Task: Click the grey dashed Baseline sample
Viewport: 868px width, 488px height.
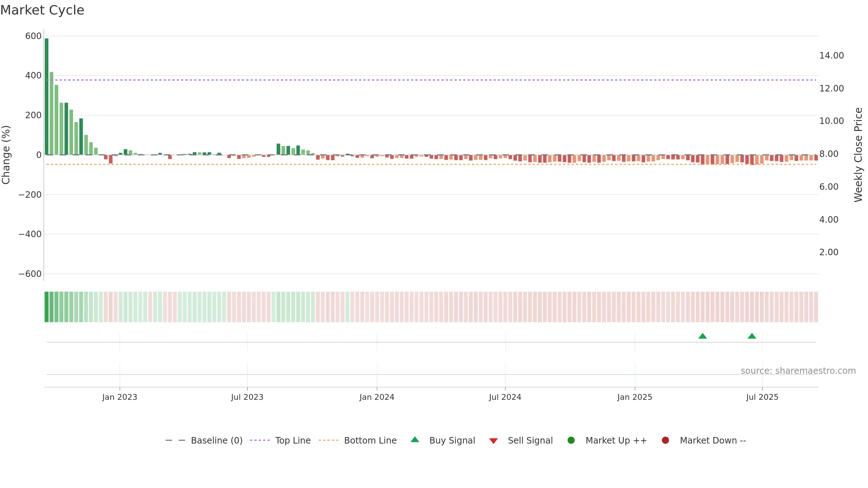Action: (175, 440)
